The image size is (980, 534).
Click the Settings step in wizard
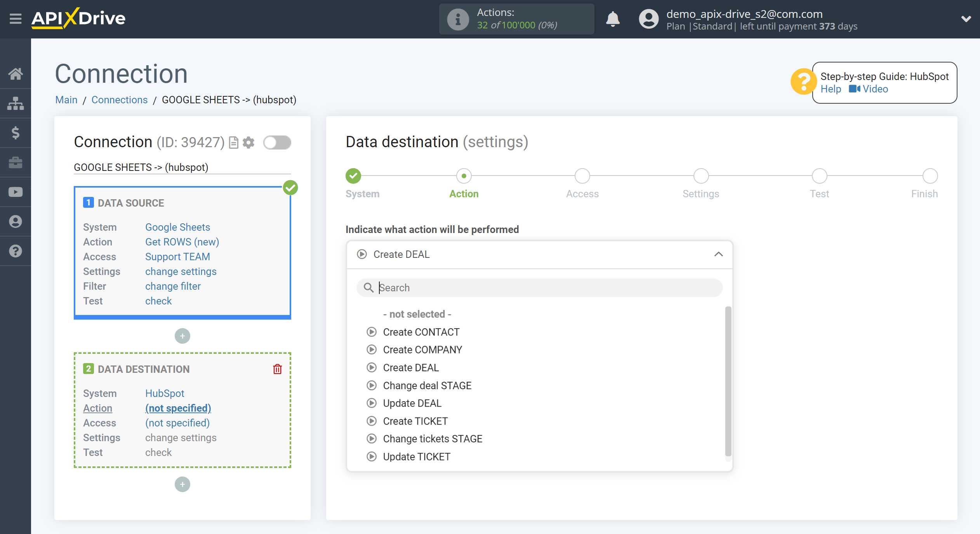tap(701, 176)
